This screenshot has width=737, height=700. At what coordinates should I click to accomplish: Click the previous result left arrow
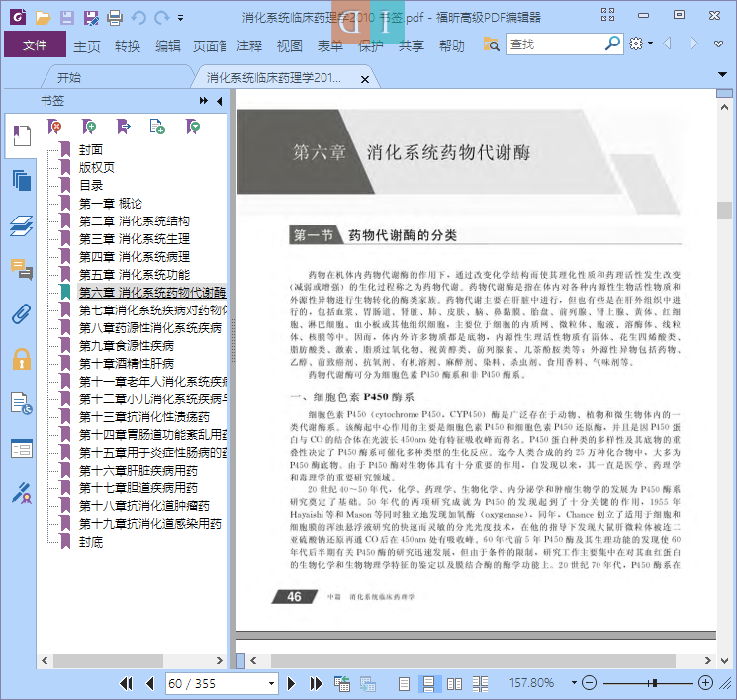(667, 44)
